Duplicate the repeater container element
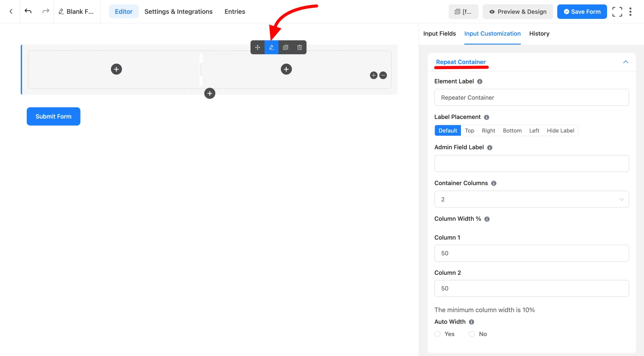This screenshot has width=644, height=356. point(286,47)
